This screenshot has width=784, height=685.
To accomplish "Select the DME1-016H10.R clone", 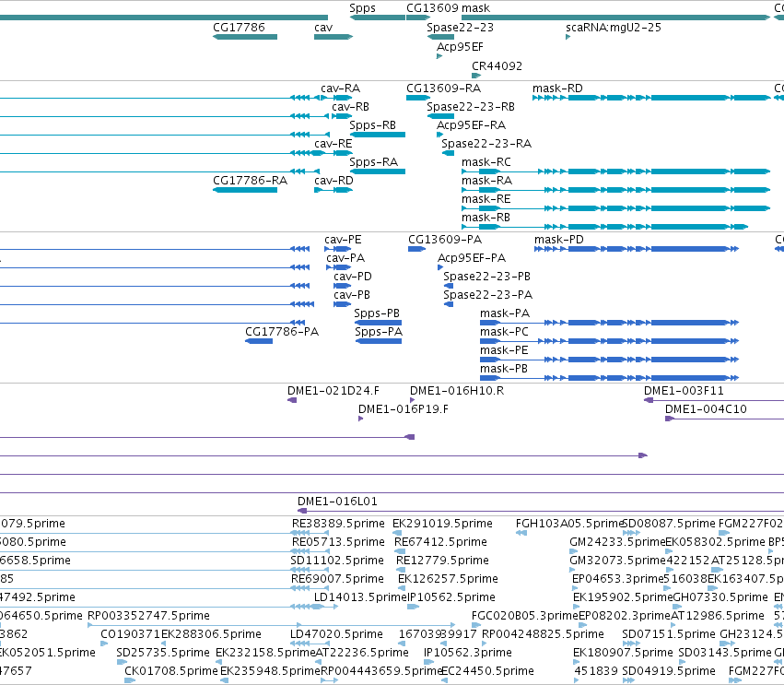I will pos(413,400).
